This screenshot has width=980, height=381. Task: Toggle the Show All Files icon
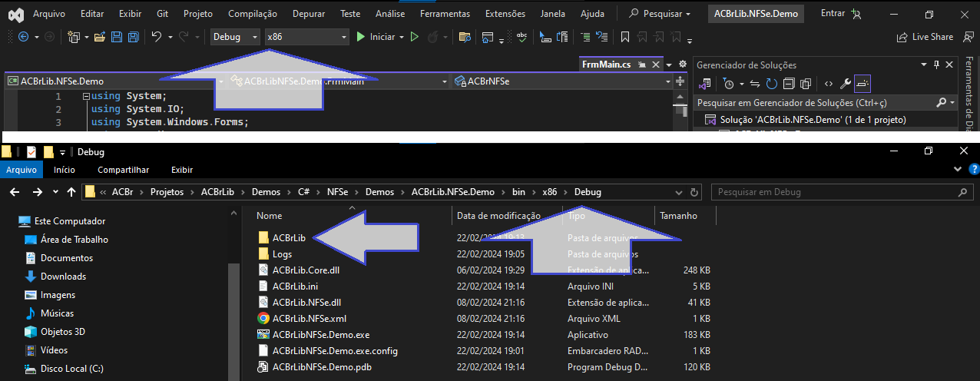click(805, 84)
